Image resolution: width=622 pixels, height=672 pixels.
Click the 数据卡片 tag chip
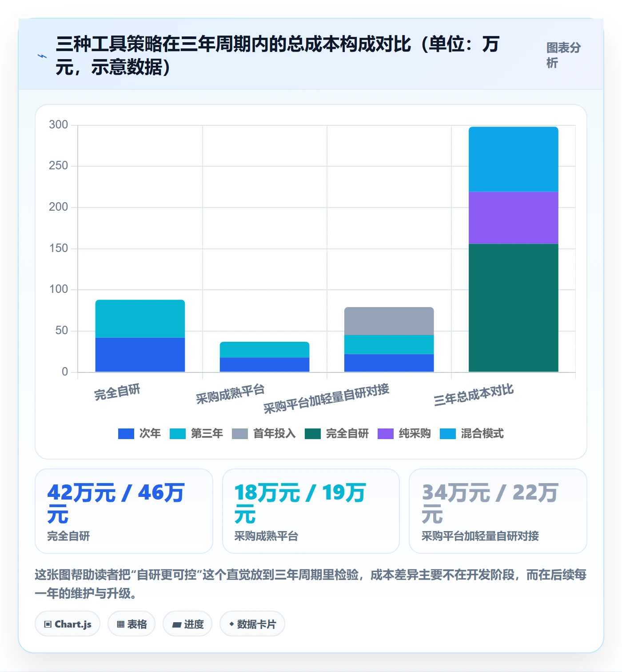[x=252, y=624]
